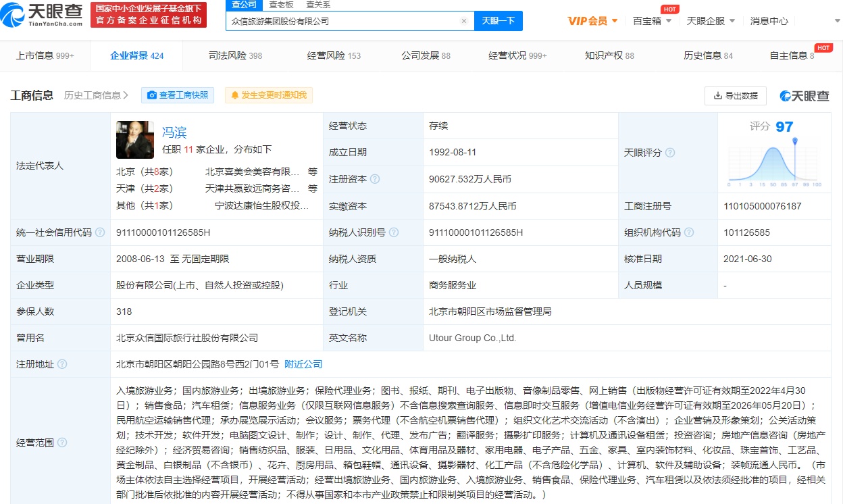Show help for 天眼评分
This screenshot has height=504, width=843.
[670, 153]
